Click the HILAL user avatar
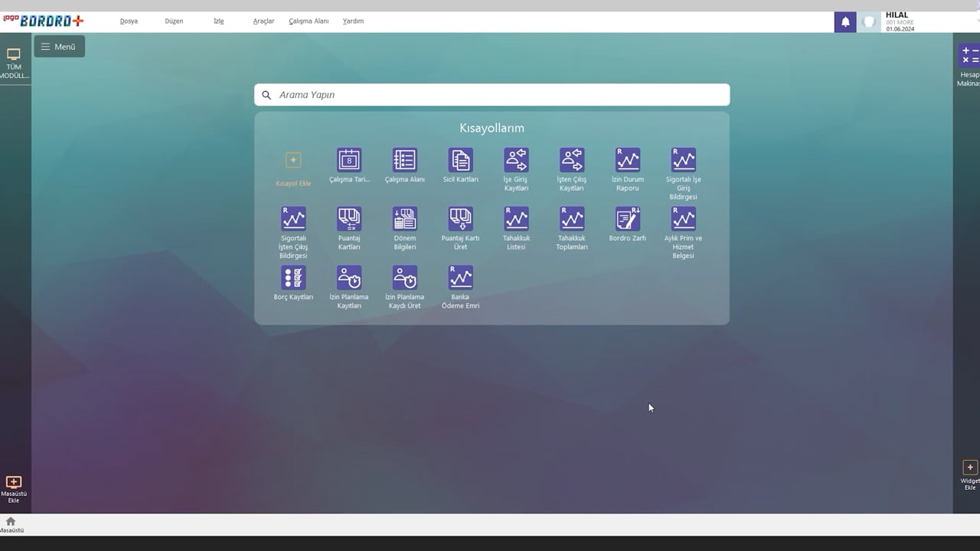Screen dimensions: 980x551 tap(869, 21)
